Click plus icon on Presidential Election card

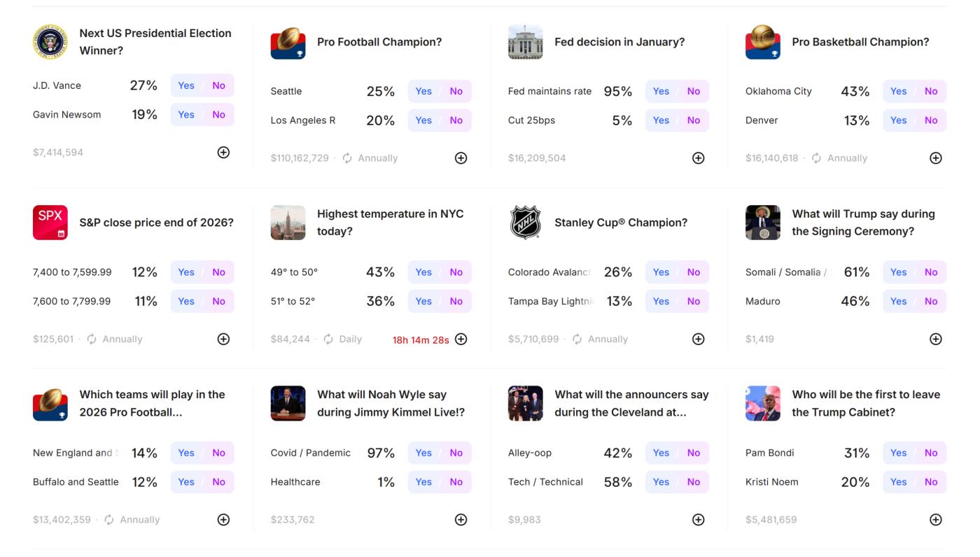(223, 153)
